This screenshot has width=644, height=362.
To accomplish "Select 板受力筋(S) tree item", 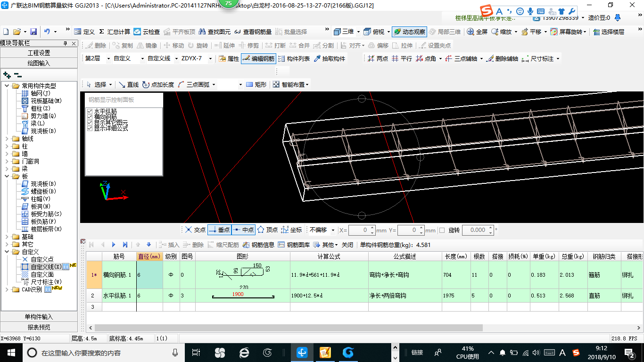I will (x=46, y=214).
